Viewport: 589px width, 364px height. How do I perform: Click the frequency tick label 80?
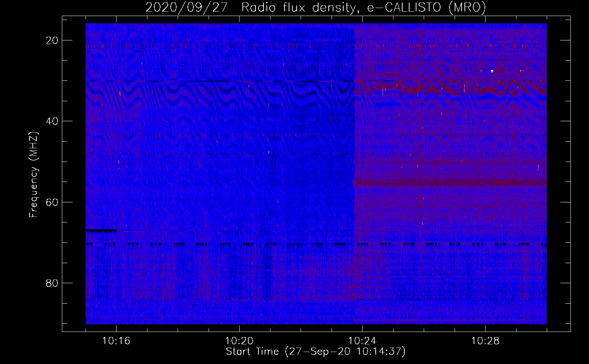(x=52, y=283)
